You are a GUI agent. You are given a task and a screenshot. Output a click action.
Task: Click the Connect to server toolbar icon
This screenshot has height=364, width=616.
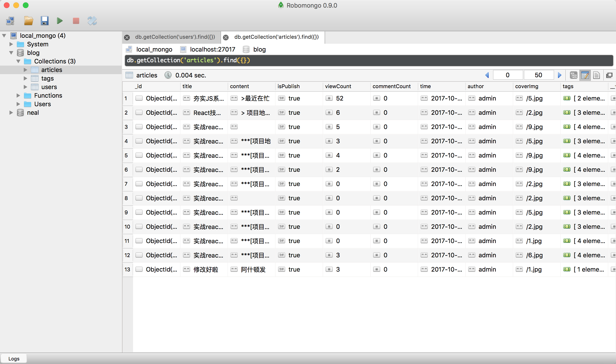(x=10, y=21)
